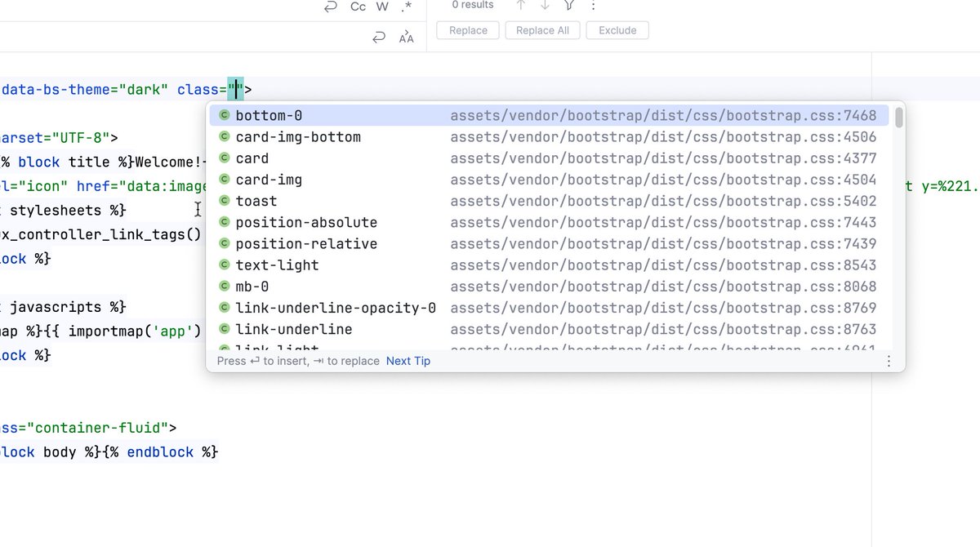
Task: Click importmap('app') code text
Action: tap(134, 331)
